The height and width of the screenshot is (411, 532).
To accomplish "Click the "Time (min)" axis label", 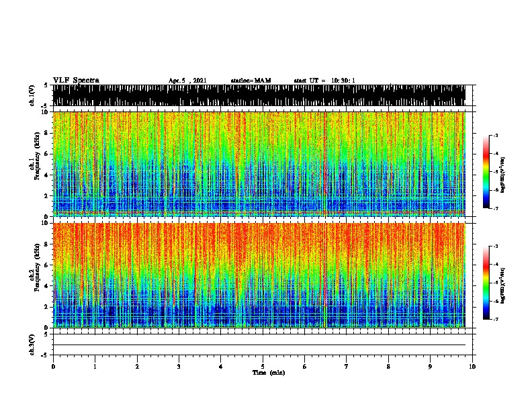I will click(269, 373).
